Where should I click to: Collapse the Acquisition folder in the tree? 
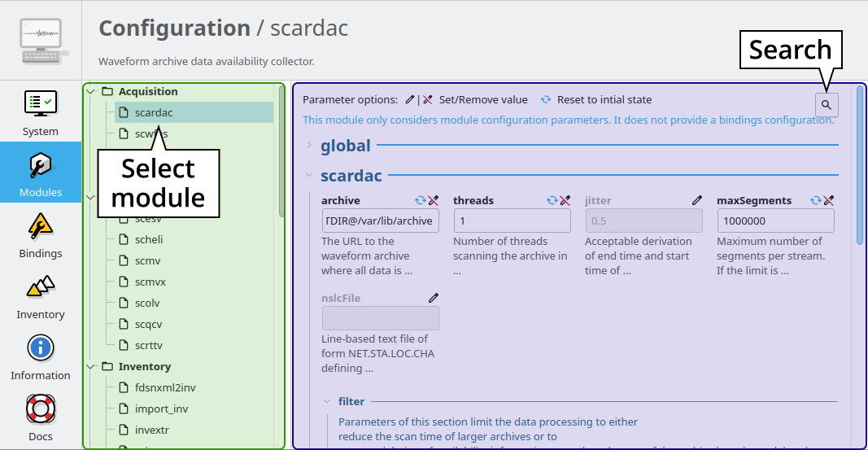(x=91, y=91)
